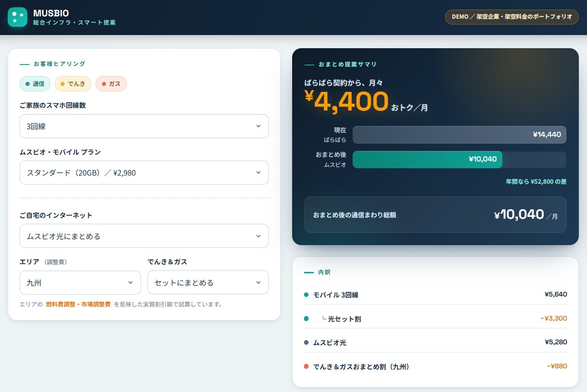Select the モバイル 3回線 breakdown row
This screenshot has width=587, height=392.
tap(435, 295)
